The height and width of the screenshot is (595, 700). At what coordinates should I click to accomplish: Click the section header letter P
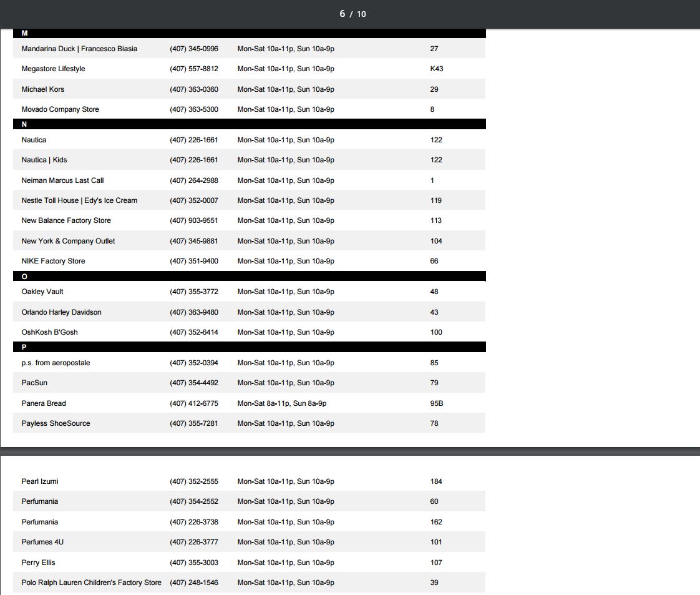[x=24, y=348]
